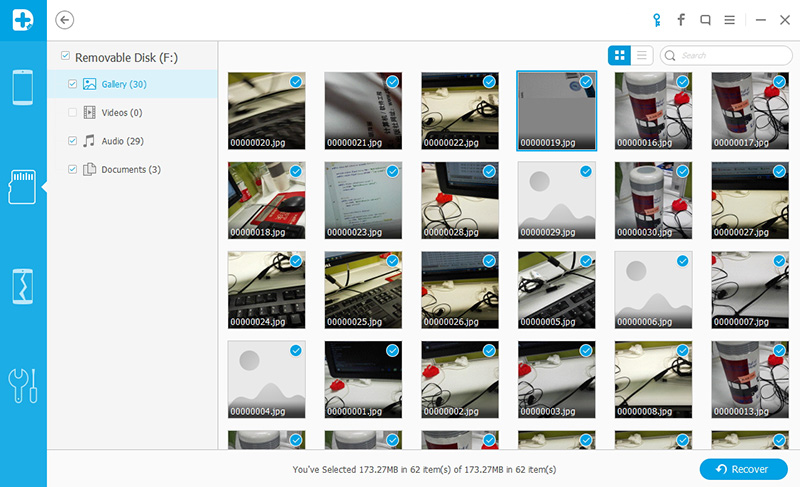Open the feedback chat icon
The height and width of the screenshot is (487, 800).
coord(706,20)
